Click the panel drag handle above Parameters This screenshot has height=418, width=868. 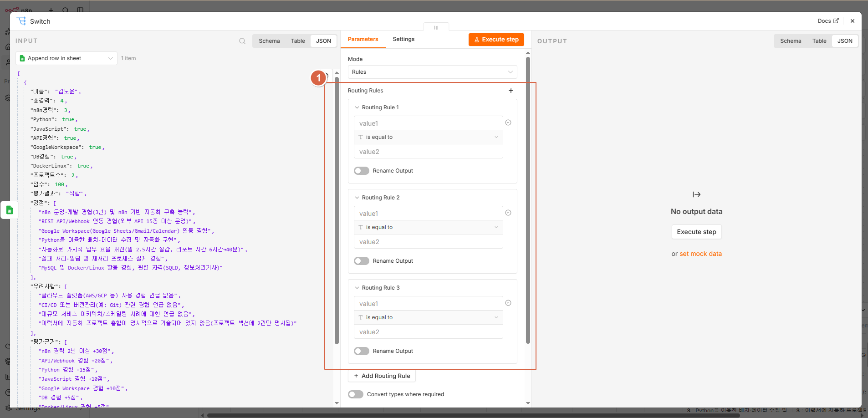(x=436, y=27)
